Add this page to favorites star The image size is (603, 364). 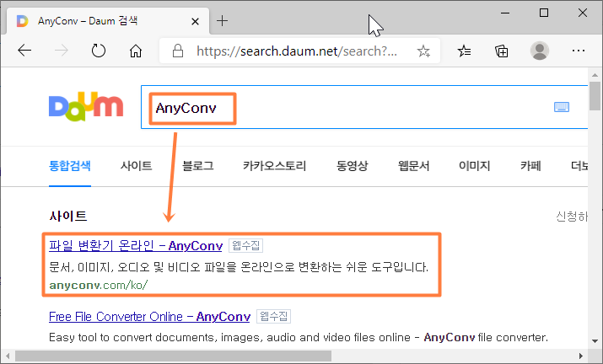(423, 51)
